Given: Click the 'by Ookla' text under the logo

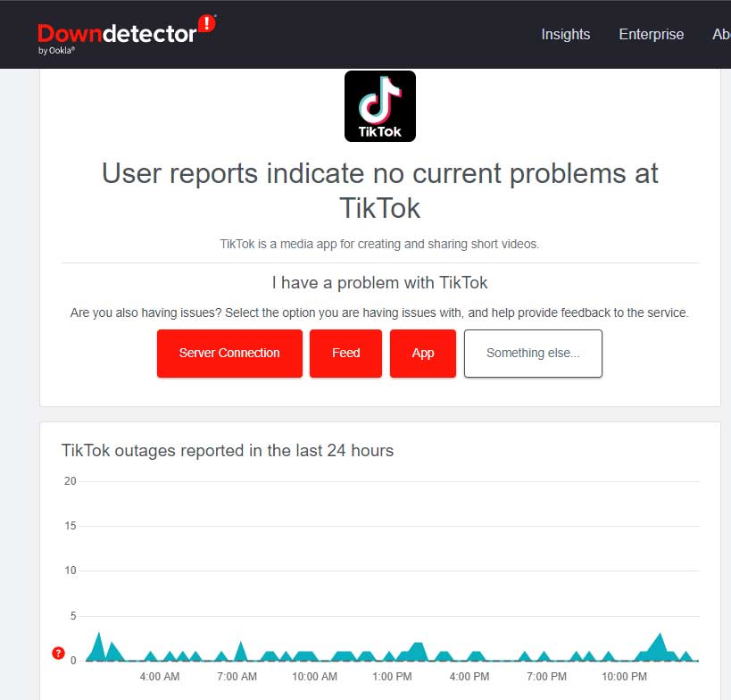Looking at the screenshot, I should click(x=56, y=50).
